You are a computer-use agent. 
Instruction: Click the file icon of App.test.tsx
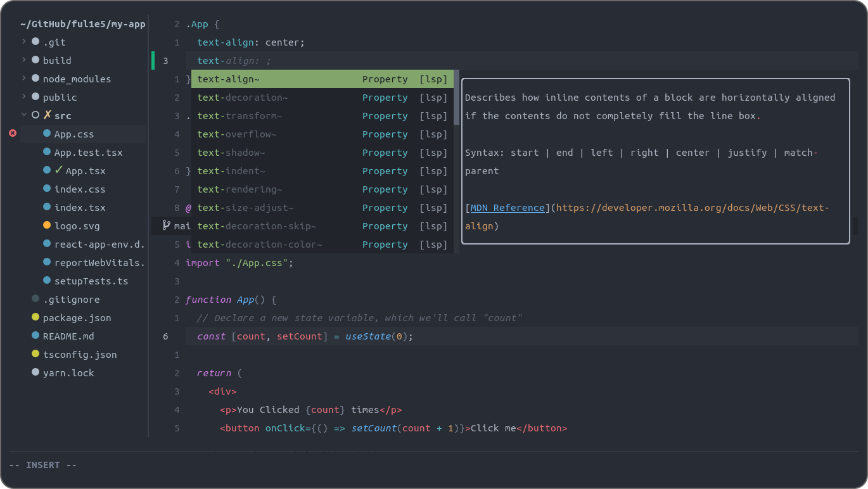[x=47, y=152]
